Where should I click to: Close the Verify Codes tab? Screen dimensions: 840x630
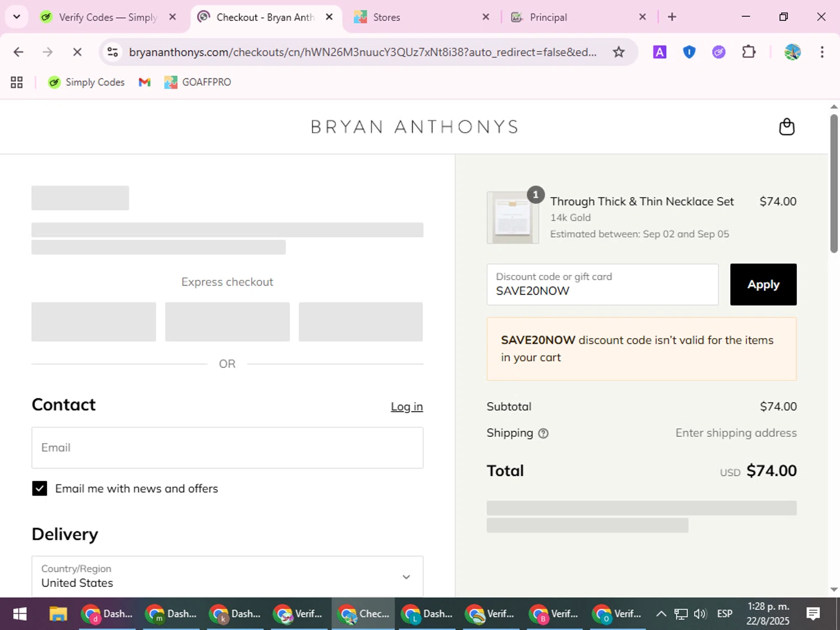pyautogui.click(x=172, y=17)
